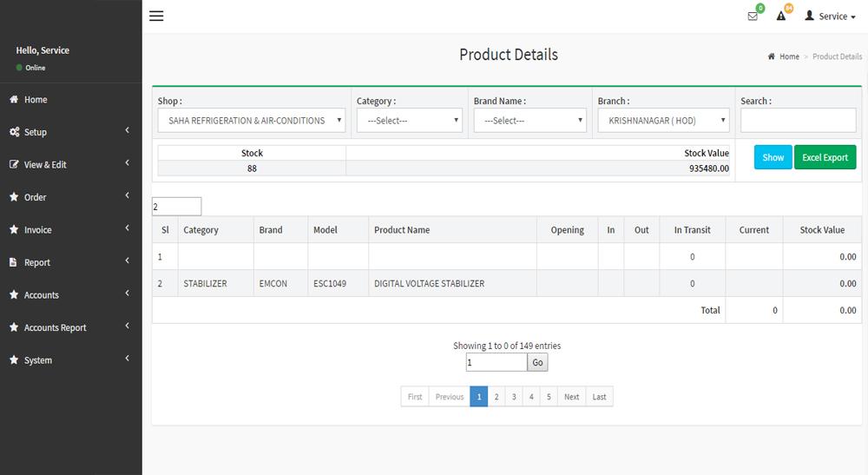Click the In Transit column header
868x475 pixels.
pos(692,230)
